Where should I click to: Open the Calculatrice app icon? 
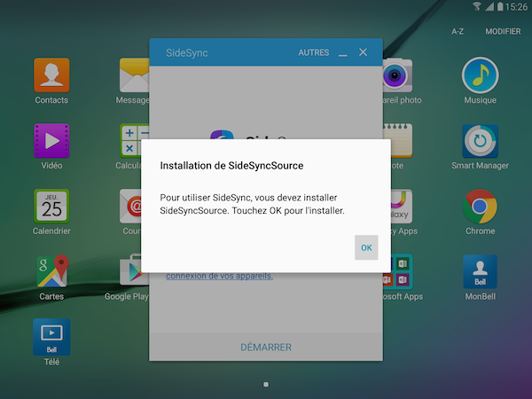click(130, 140)
